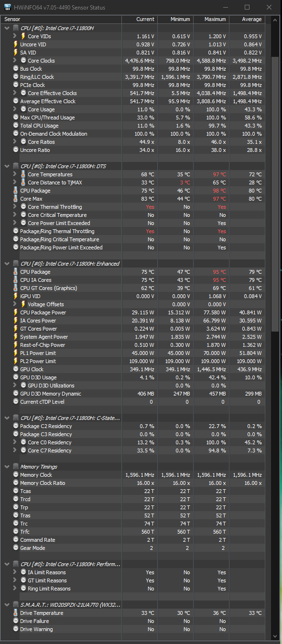Collapse the Memory Timings group
Screen dimensions: 282x644
coord(7,467)
